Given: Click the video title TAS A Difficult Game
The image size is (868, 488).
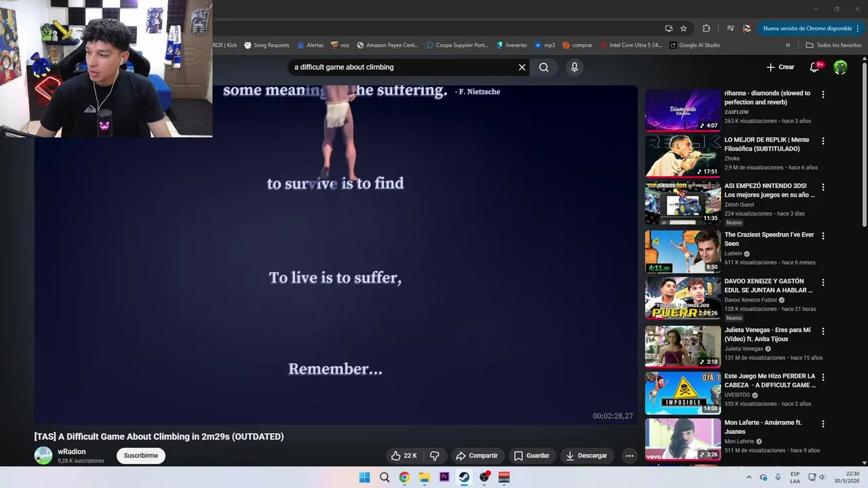Looking at the screenshot, I should coord(159,436).
